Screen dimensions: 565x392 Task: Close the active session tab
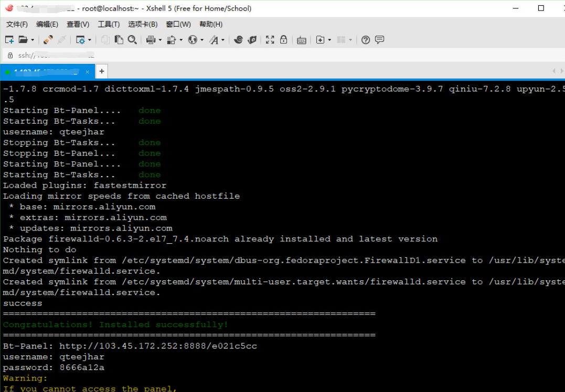pos(87,72)
